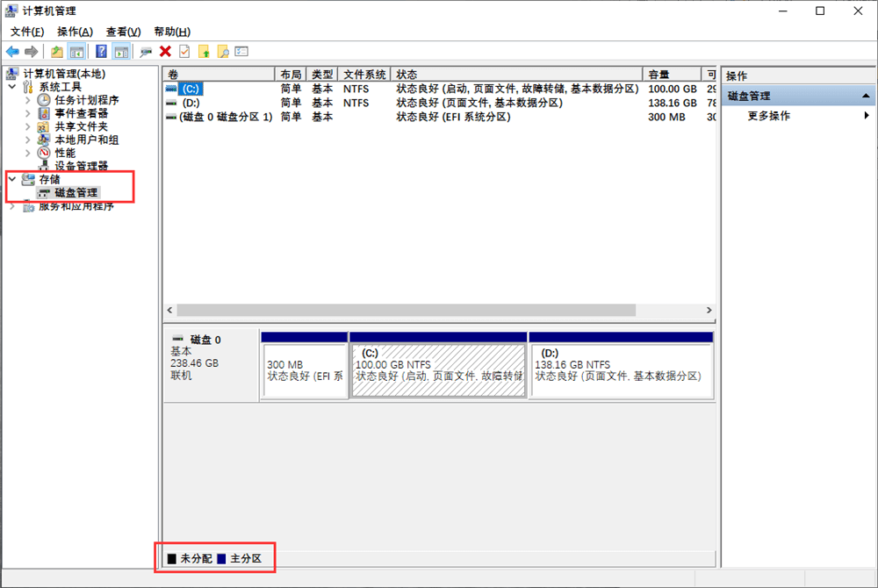Click the magnifier search icon in toolbar
878x588 pixels.
click(223, 52)
